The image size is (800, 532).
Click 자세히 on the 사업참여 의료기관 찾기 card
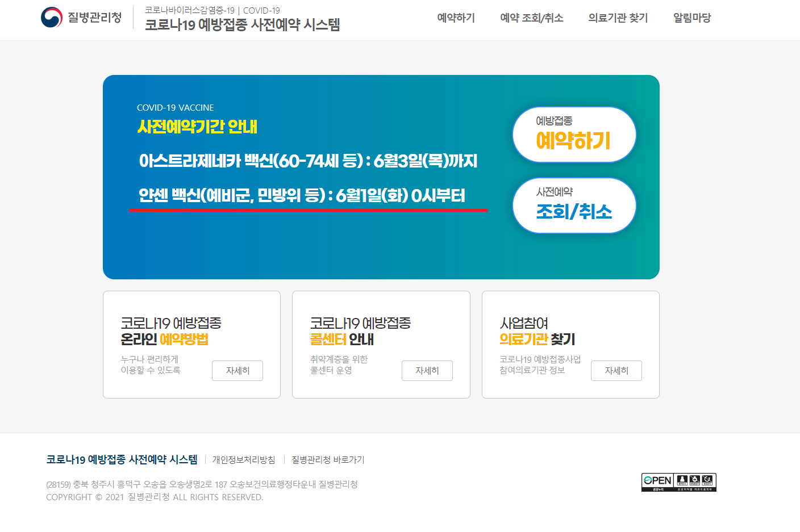pos(616,371)
